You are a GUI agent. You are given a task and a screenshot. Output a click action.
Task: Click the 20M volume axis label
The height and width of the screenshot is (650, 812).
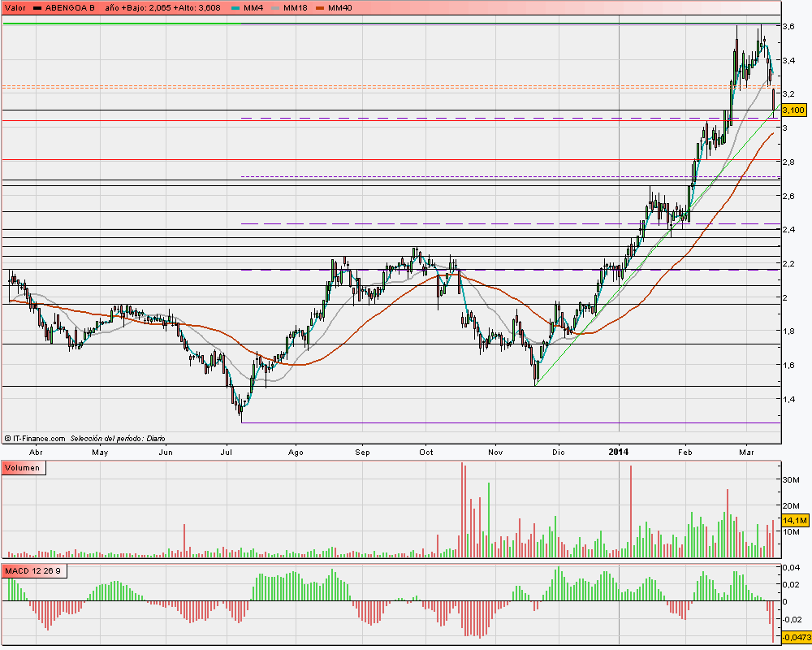pyautogui.click(x=791, y=506)
